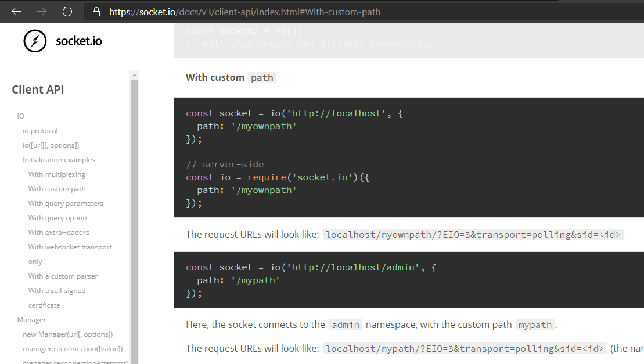
Task: Open 'With multiplexing' example
Action: coord(56,174)
